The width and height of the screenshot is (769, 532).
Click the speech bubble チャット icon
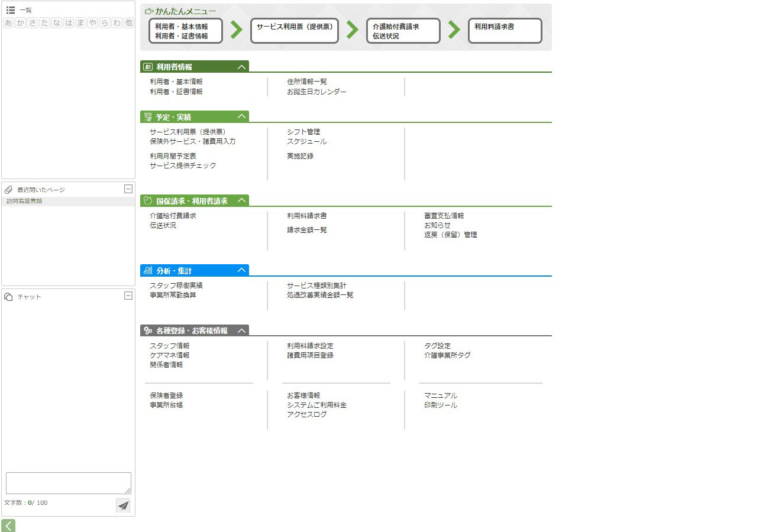tap(9, 297)
